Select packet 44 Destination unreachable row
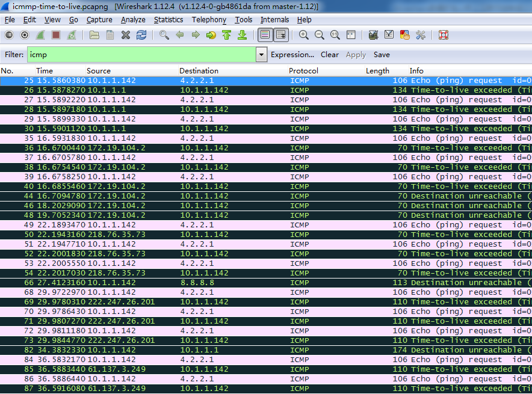The width and height of the screenshot is (532, 394). click(266, 196)
